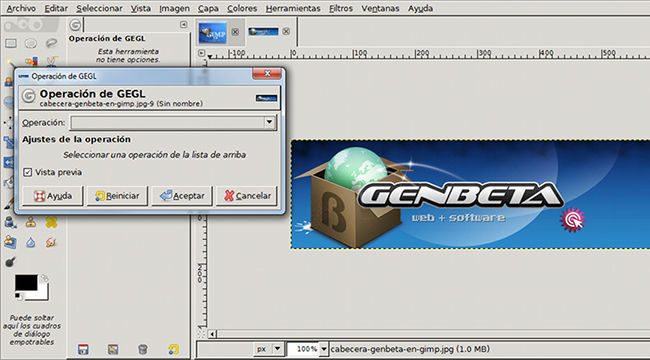650x360 pixels.
Task: Restore tool options preset
Action: pos(113,349)
